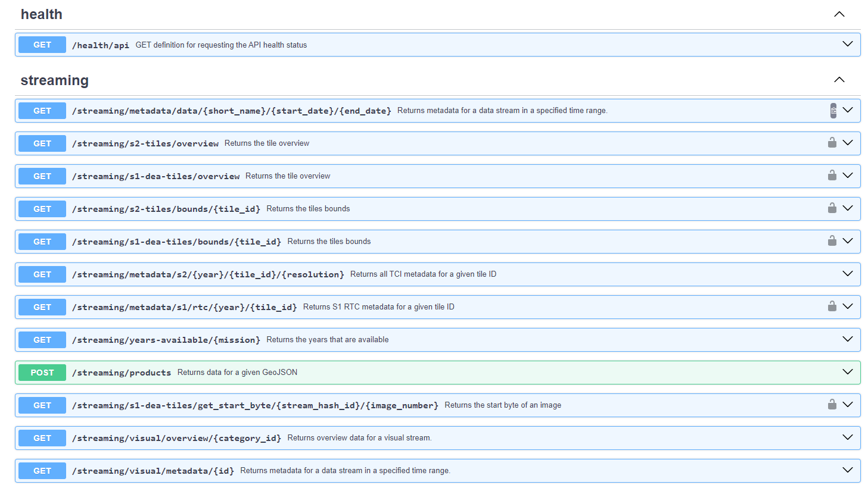Image resolution: width=868 pixels, height=491 pixels.
Task: Expand arrow for /streaming/s1-dea-tiles/bounds/{tile_id}
Action: (848, 241)
